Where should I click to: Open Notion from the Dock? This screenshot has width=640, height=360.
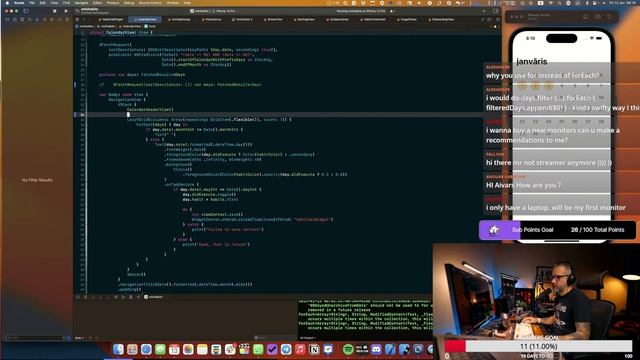click(314, 349)
